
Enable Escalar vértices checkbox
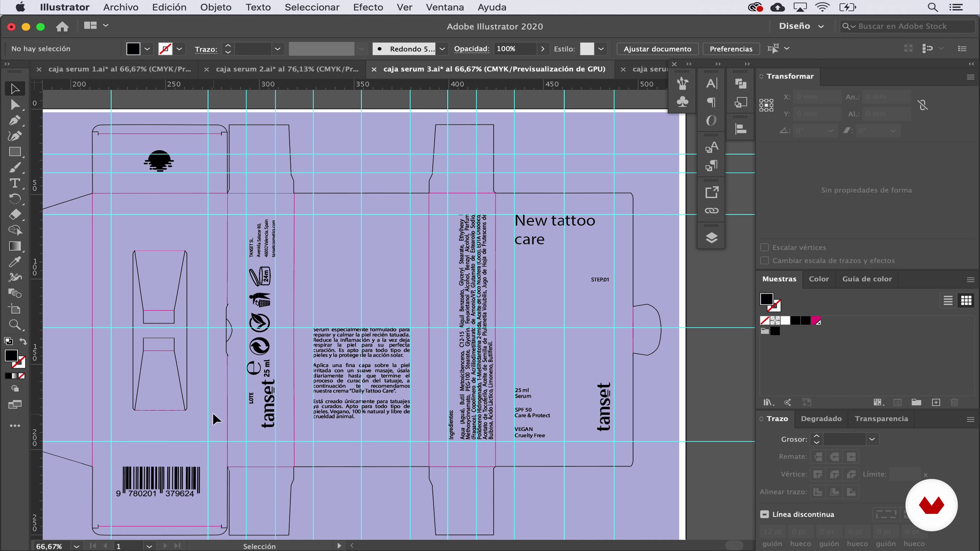[x=764, y=247]
